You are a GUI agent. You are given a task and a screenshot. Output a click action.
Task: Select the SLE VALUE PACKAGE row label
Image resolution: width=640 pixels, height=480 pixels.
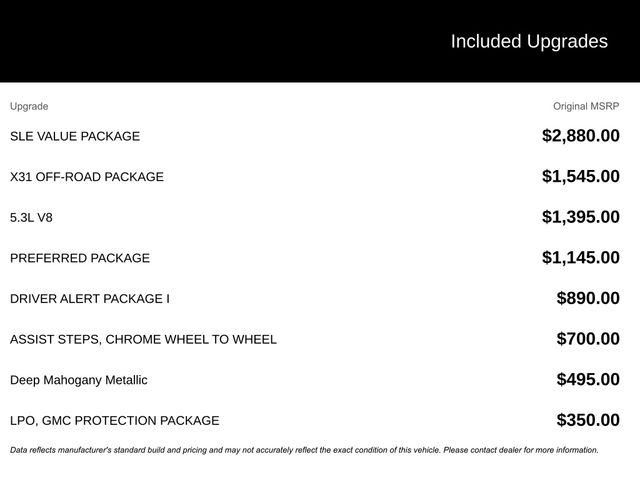75,136
